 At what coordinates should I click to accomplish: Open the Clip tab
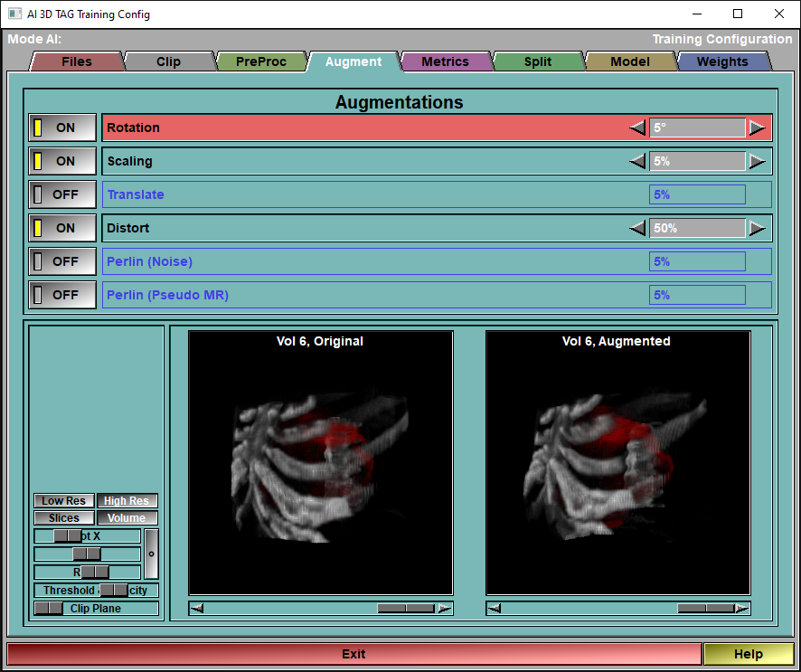point(168,62)
